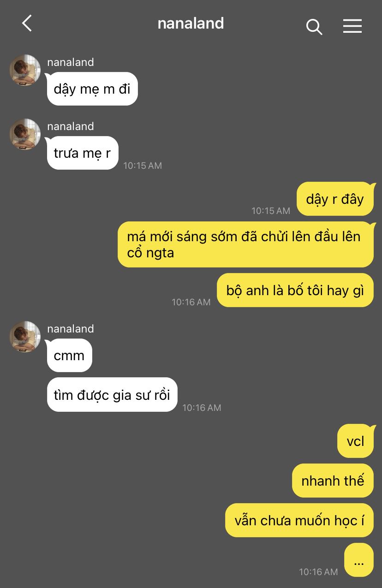Select the yellow "dậy r đây" bubble
This screenshot has width=382, height=588.
pos(335,199)
